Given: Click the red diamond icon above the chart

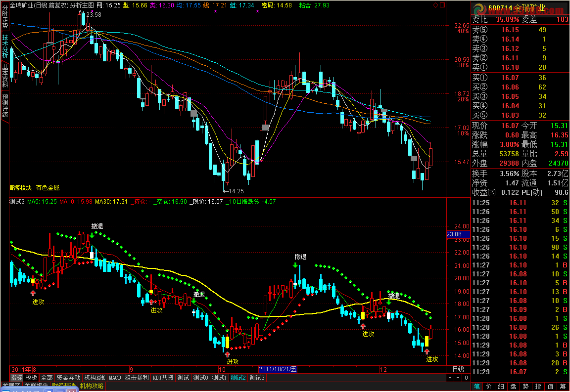Looking at the screenshot, I should click(435, 5).
